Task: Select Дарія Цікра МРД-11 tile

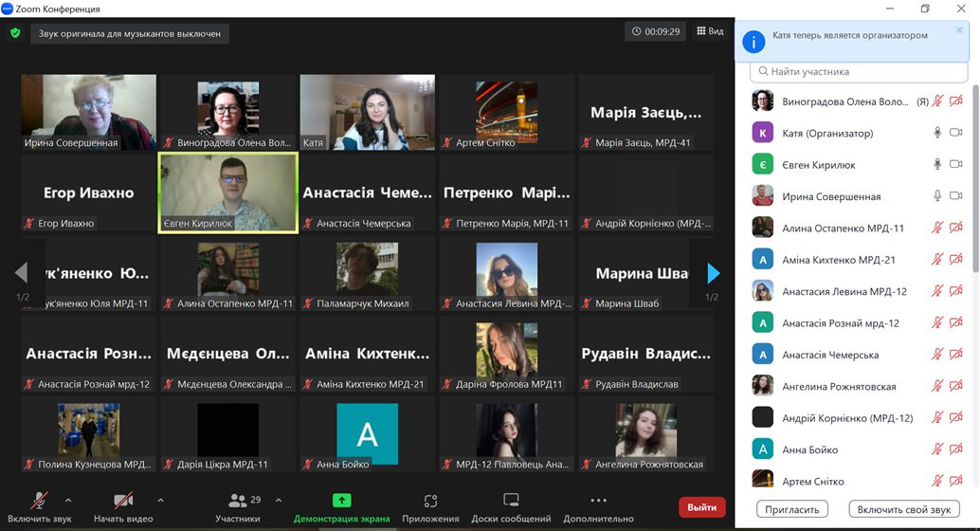Action: 228,434
